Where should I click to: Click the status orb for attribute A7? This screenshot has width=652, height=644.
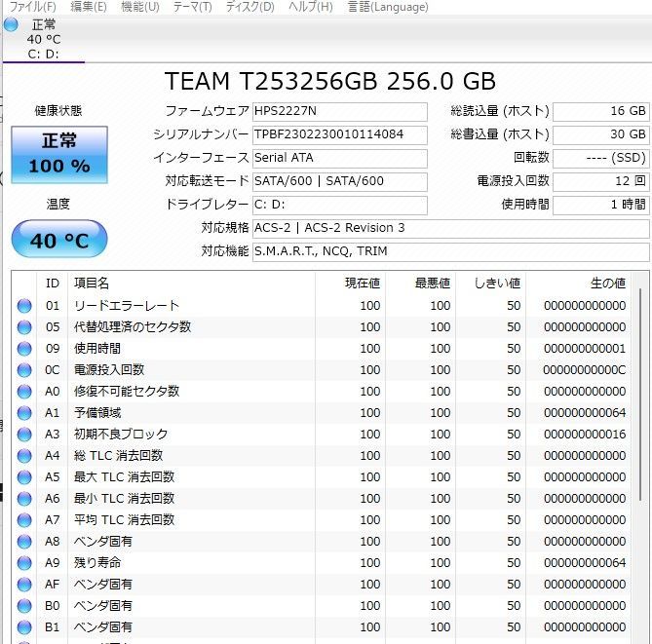pos(24,520)
